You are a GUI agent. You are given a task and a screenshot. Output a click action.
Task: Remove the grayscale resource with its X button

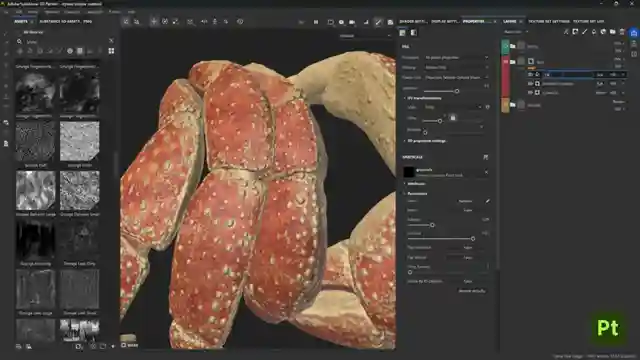[x=486, y=172]
